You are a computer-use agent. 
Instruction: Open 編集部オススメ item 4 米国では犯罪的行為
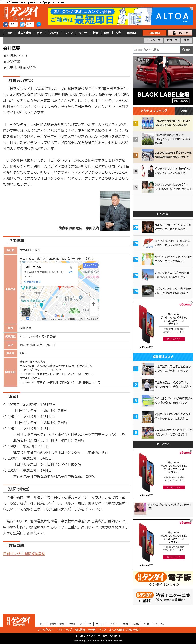click(x=163, y=417)
